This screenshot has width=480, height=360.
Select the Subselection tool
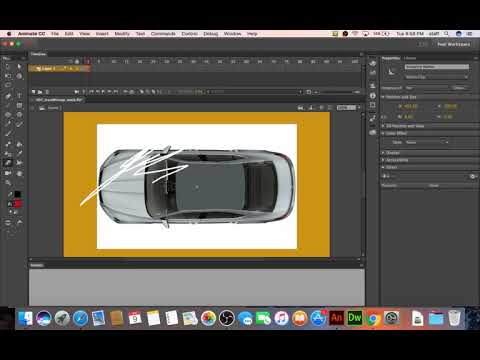tap(19, 66)
